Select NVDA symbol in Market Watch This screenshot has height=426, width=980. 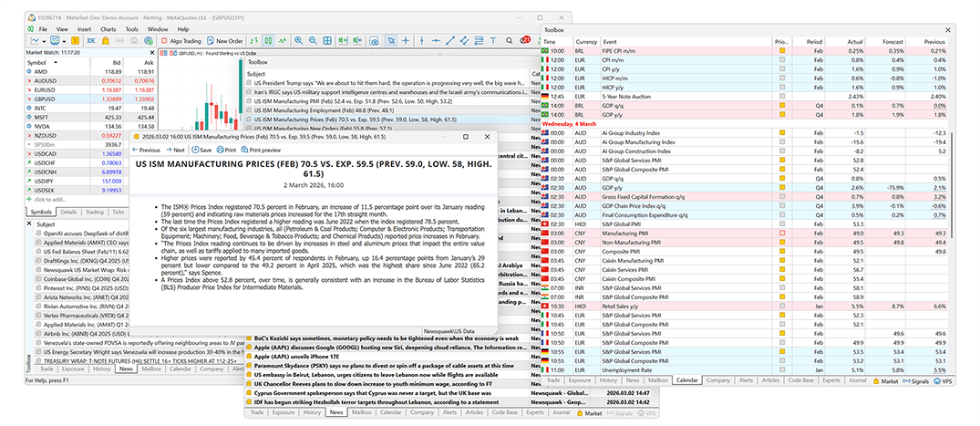point(90,126)
